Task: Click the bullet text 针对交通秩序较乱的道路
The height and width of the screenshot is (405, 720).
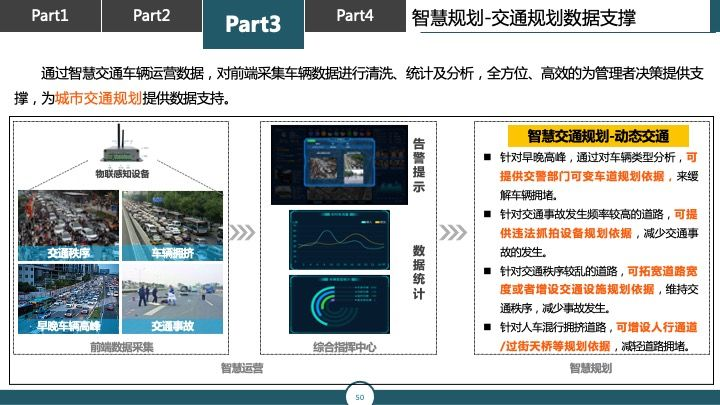Action: (x=559, y=271)
